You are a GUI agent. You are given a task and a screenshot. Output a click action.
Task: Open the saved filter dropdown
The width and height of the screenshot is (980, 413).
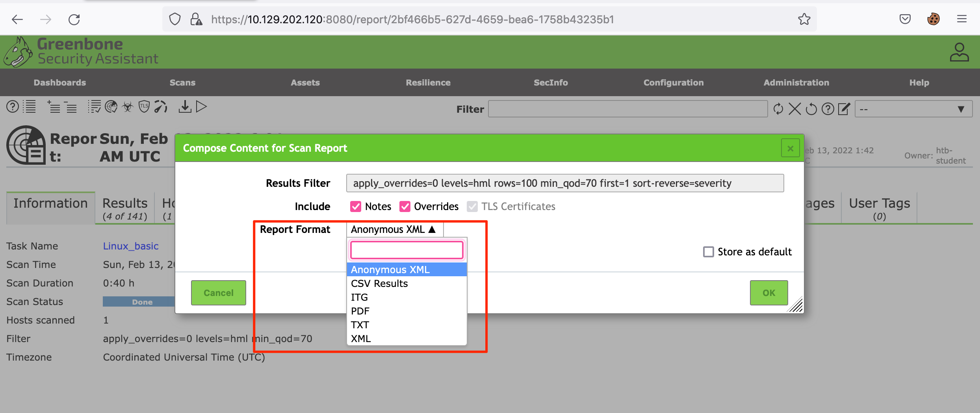click(913, 109)
